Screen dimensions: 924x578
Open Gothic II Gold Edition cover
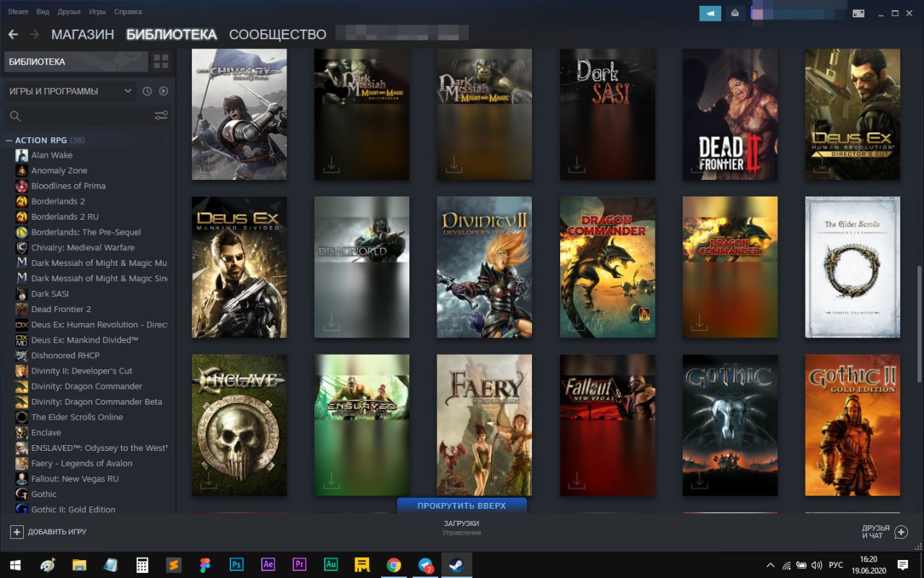point(853,425)
